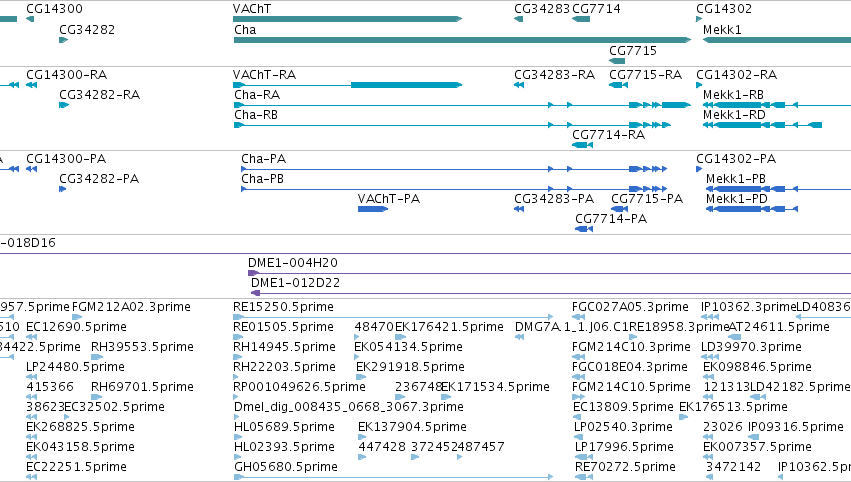Click the FGM214C10.3prime EST label
Screen dimensions: 851x482
coord(631,347)
